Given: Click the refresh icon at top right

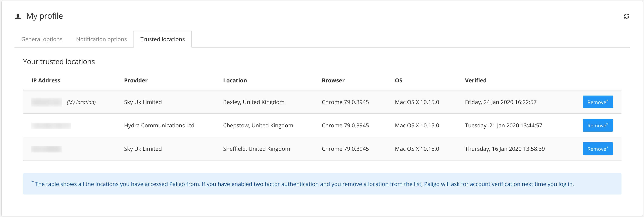Looking at the screenshot, I should (626, 16).
